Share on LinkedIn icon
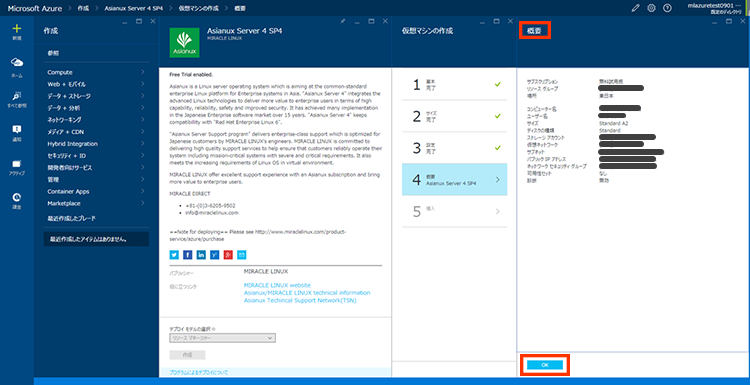 point(201,255)
